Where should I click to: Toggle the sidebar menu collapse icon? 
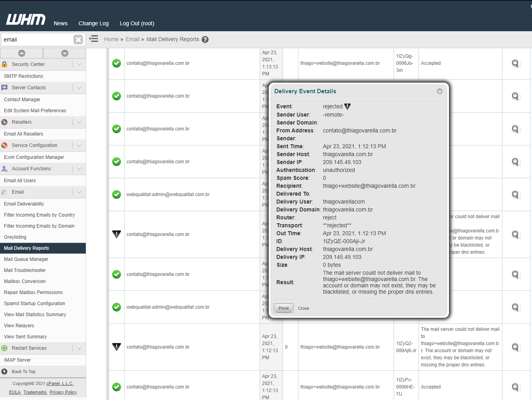94,39
